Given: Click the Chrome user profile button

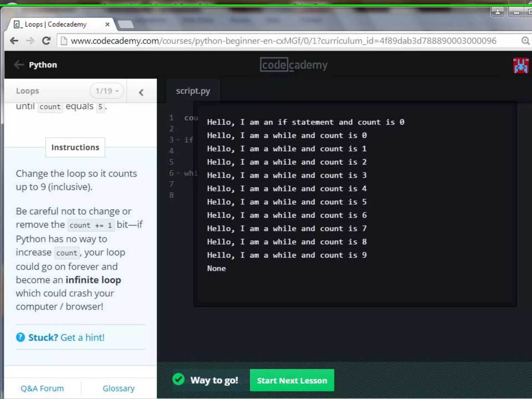Looking at the screenshot, I should point(497,12).
